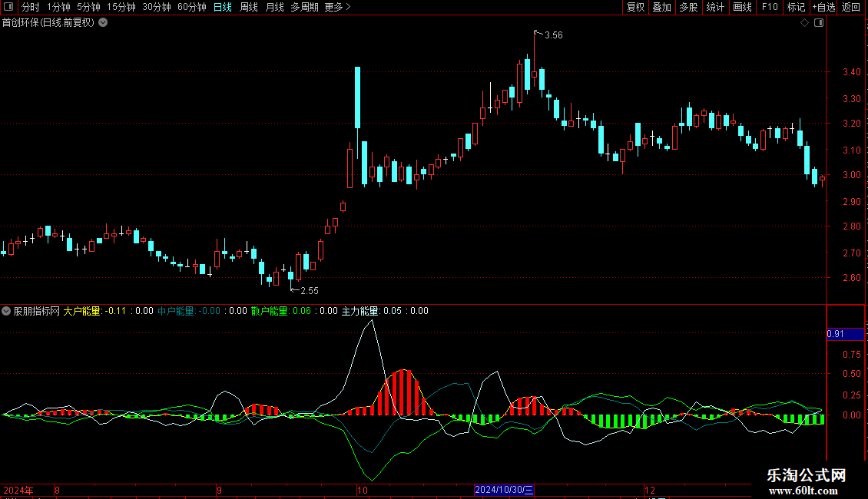Add stock via +自选 button
This screenshot has height=499, width=868.
(x=823, y=7)
